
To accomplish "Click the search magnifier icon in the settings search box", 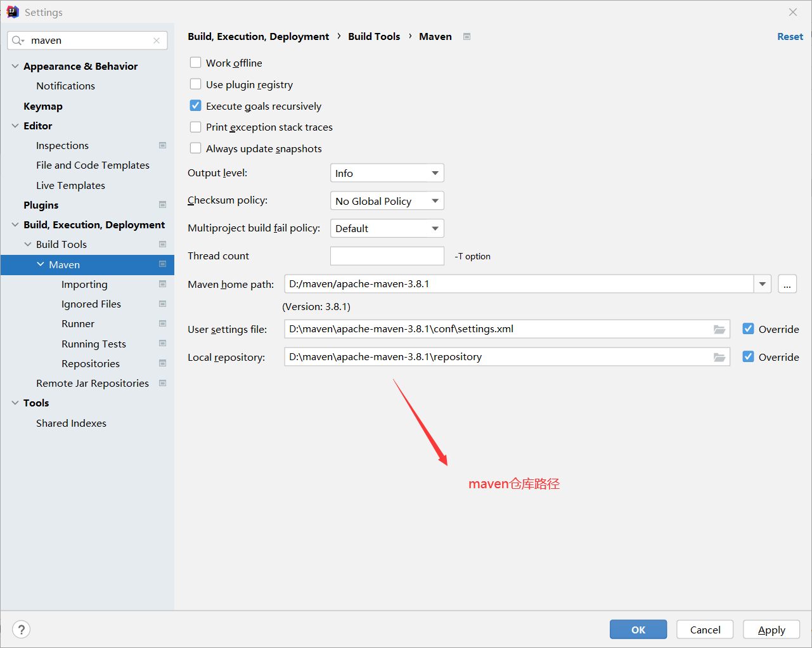I will (x=18, y=41).
